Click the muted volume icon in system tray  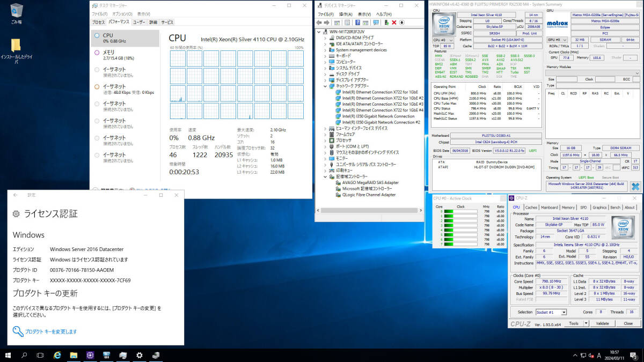(591, 355)
